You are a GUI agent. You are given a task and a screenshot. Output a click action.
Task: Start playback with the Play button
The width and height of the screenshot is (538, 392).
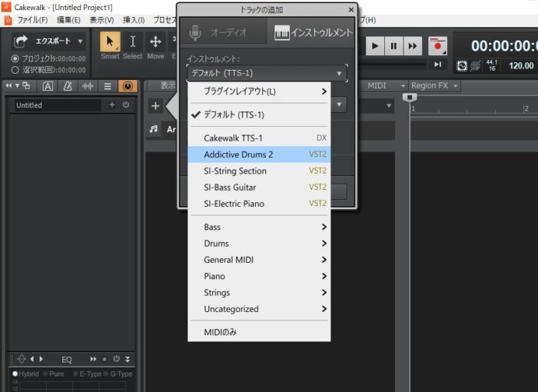tap(375, 45)
